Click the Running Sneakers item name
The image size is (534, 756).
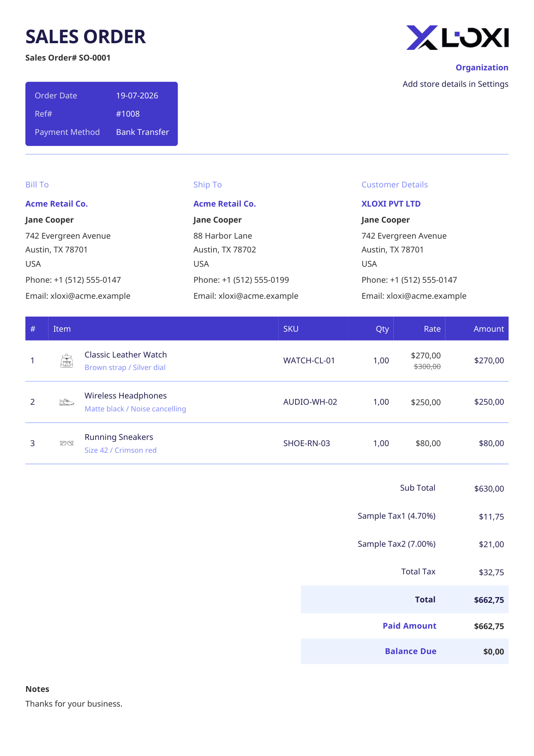click(119, 437)
